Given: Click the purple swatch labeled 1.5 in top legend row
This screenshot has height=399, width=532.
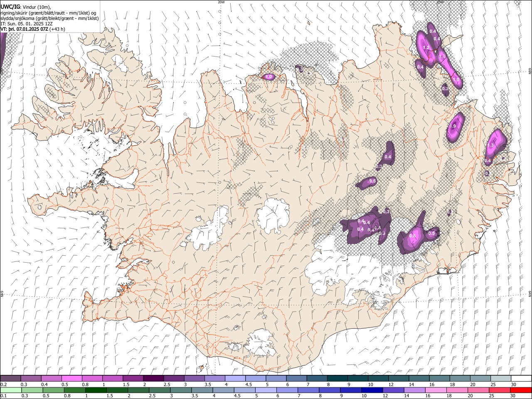Looking at the screenshot, I should point(133,379).
